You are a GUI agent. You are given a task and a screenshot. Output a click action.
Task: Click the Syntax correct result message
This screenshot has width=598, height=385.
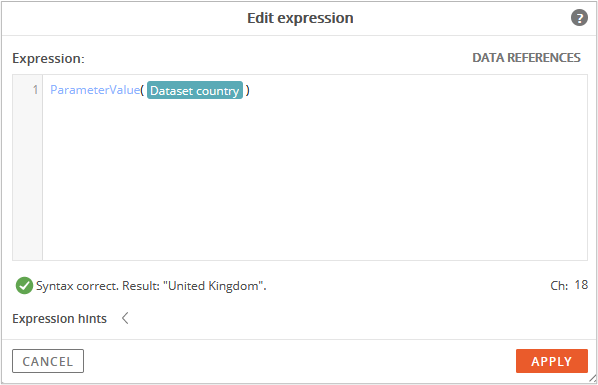pos(151,286)
